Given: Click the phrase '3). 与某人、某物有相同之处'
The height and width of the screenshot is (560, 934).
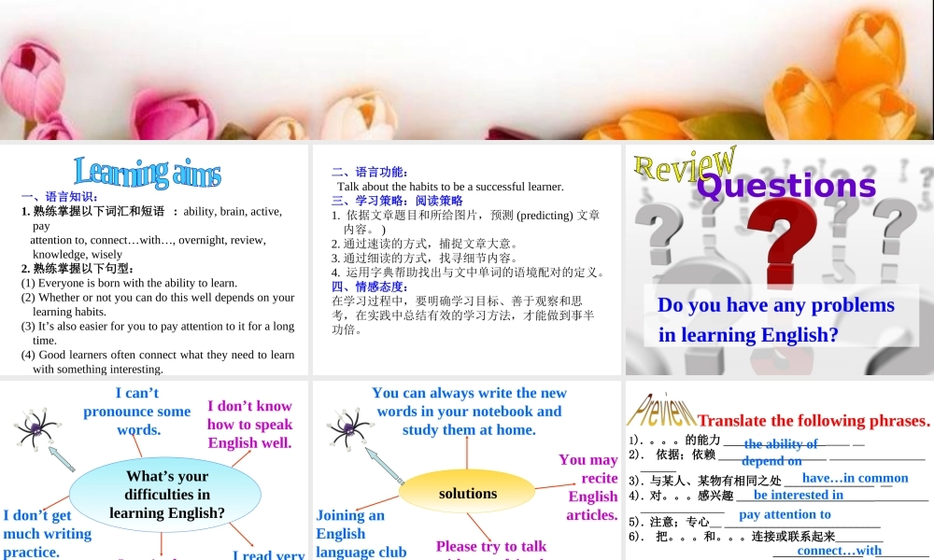Looking at the screenshot, I should pos(705,481).
